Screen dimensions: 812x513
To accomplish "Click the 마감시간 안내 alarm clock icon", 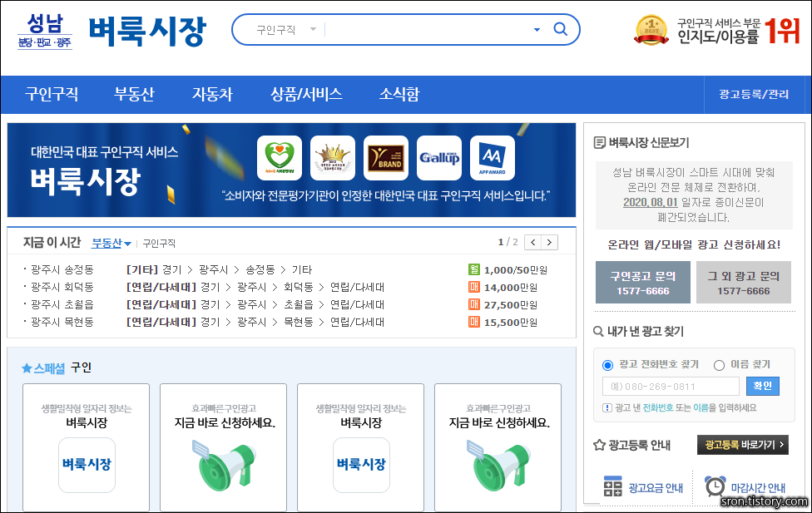I will (x=715, y=486).
